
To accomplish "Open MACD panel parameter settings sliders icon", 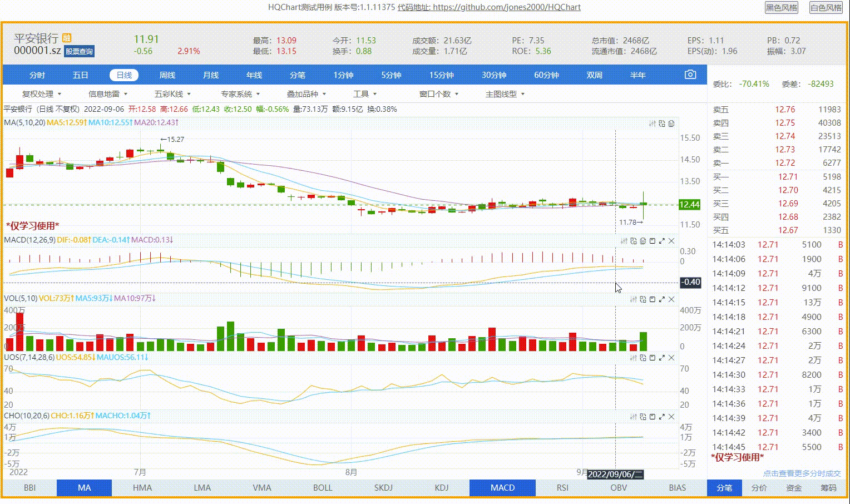I will pyautogui.click(x=624, y=241).
